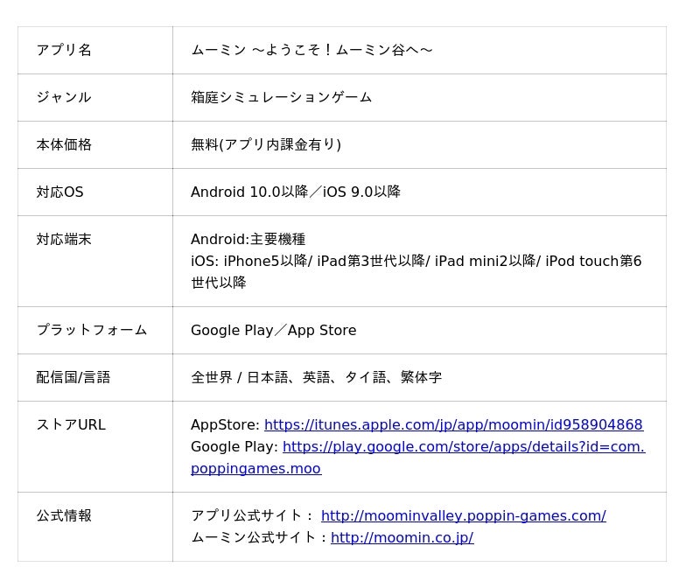Open the moomin.co.jp official site link
Viewport: 700px width, 588px height.
(x=402, y=538)
